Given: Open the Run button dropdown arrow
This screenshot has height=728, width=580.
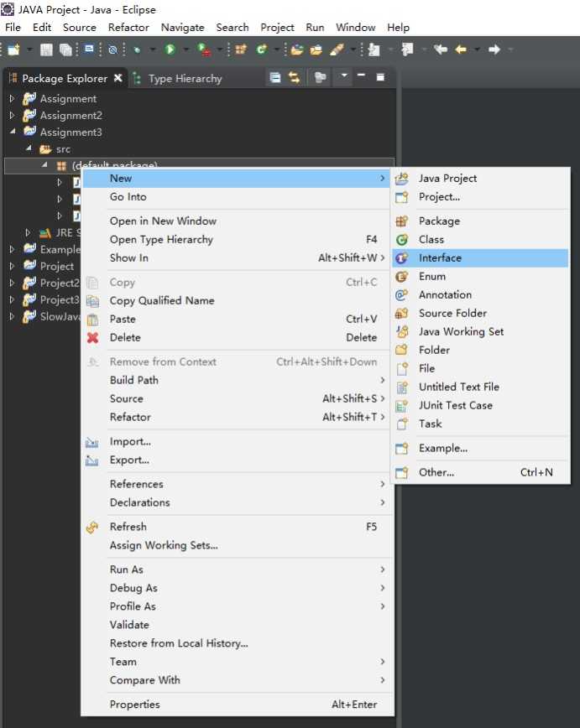Looking at the screenshot, I should [185, 49].
